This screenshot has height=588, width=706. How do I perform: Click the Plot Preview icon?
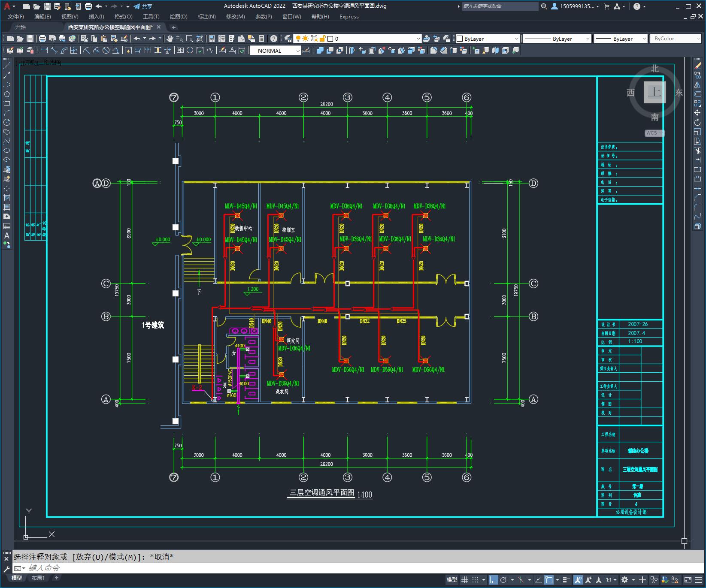click(x=52, y=39)
